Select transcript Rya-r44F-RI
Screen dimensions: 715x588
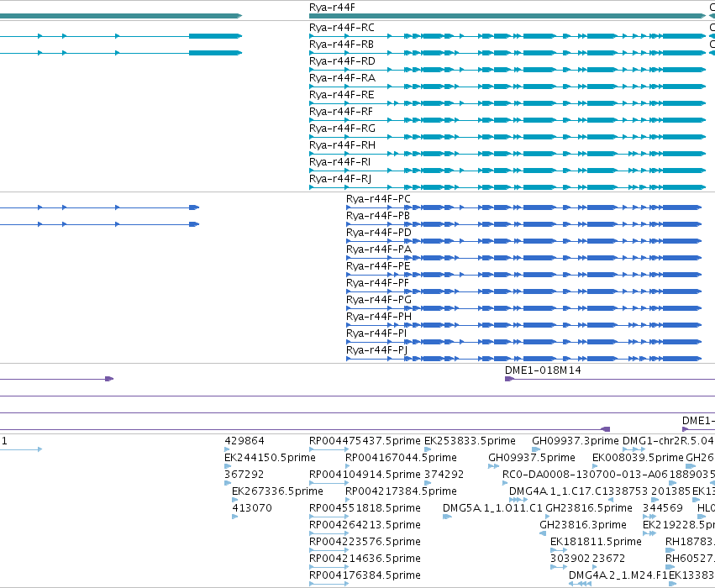339,163
